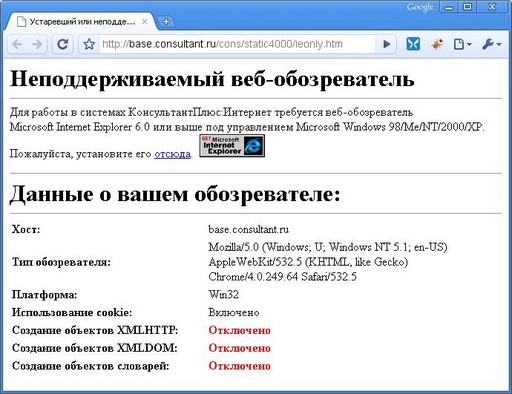Maximize the browser window
512x394 pixels.
pos(468,7)
